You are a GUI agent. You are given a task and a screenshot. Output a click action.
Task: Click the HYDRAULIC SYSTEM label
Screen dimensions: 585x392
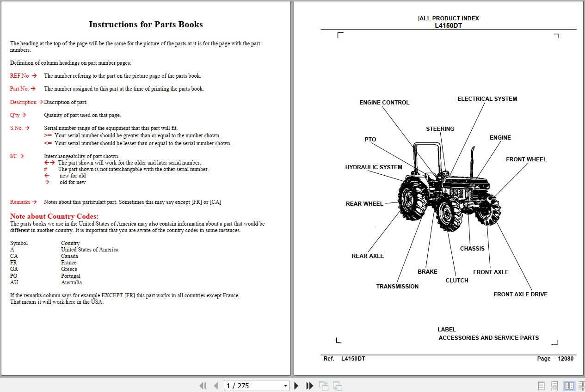pyautogui.click(x=374, y=167)
